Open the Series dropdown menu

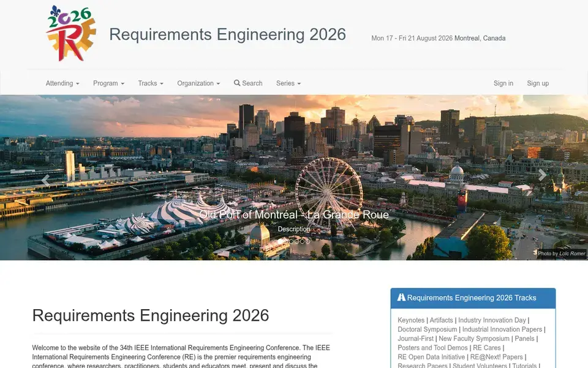pos(288,83)
